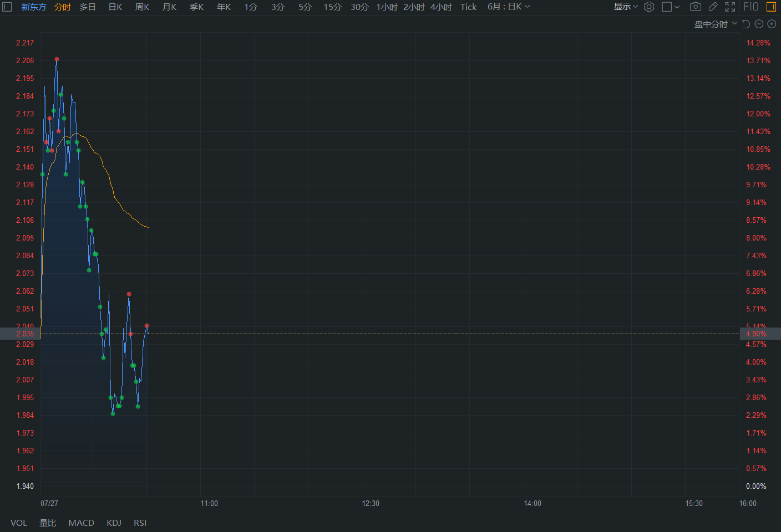The width and height of the screenshot is (781, 532).
Task: Select the 15分 interval
Action: tap(332, 7)
